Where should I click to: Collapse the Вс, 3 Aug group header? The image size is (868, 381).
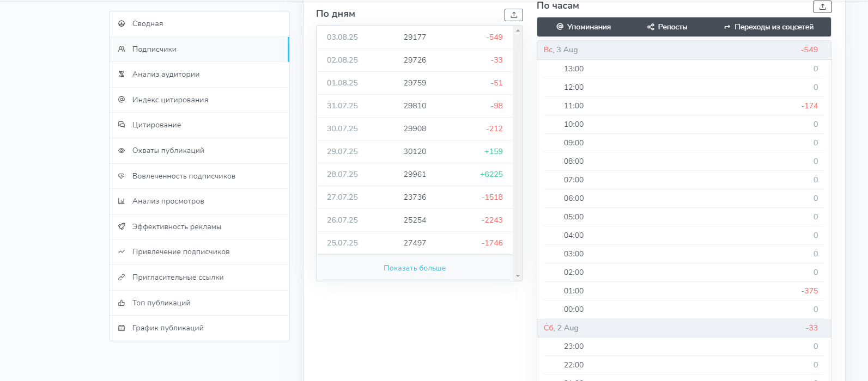coord(684,50)
